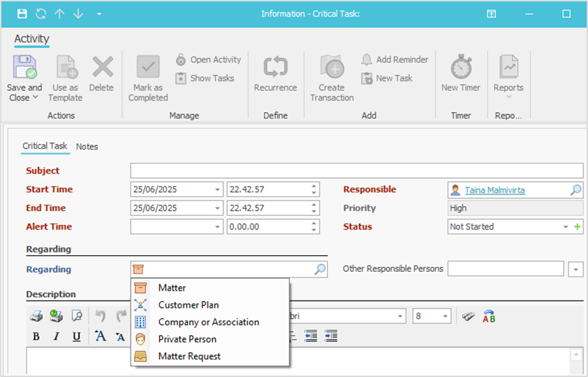This screenshot has height=377, width=588.
Task: Open Taina Malmivirta responsible person link
Action: click(x=495, y=190)
